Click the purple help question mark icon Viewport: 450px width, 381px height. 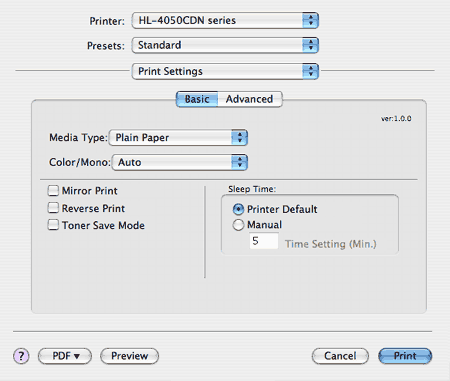[21, 356]
